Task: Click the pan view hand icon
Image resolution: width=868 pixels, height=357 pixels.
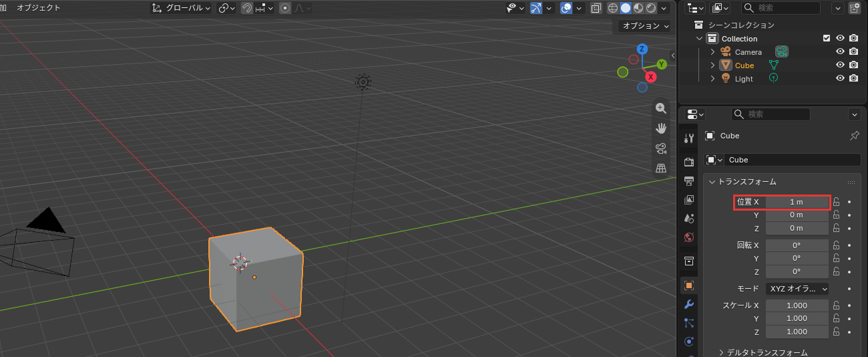Action: pyautogui.click(x=661, y=128)
